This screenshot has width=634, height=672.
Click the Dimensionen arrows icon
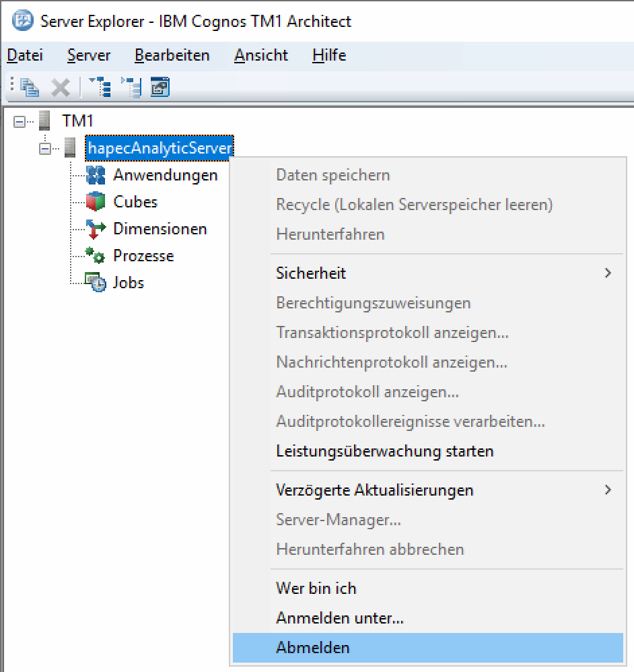[96, 229]
